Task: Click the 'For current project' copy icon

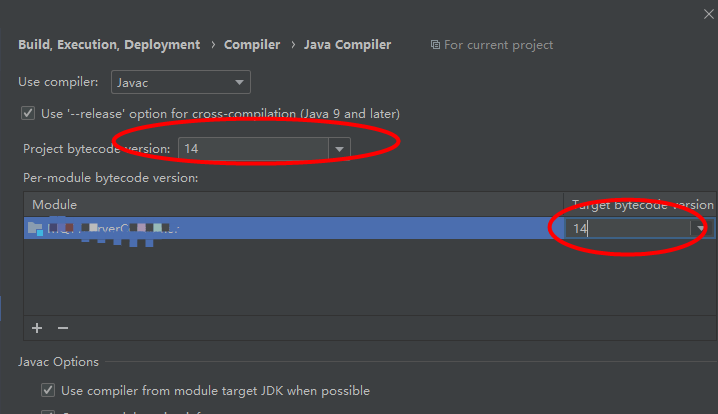Action: pyautogui.click(x=435, y=45)
